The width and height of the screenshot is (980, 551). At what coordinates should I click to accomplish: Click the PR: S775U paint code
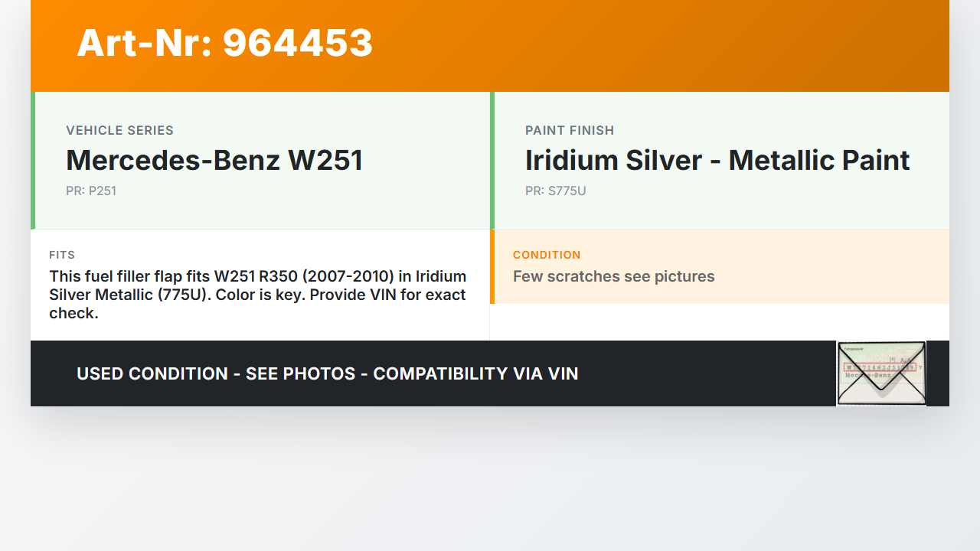pos(555,191)
